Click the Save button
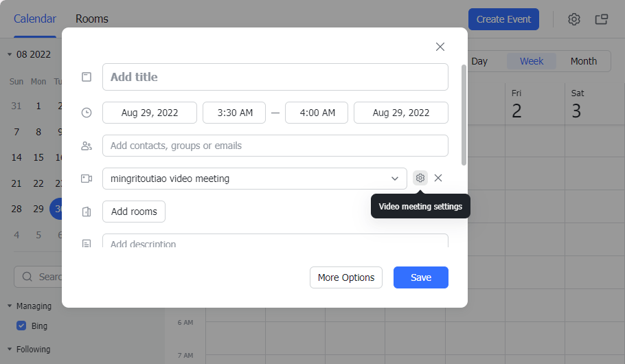The image size is (625, 364). click(x=420, y=277)
